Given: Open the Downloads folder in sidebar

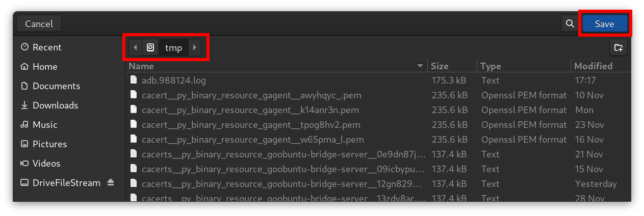Looking at the screenshot, I should coord(55,105).
